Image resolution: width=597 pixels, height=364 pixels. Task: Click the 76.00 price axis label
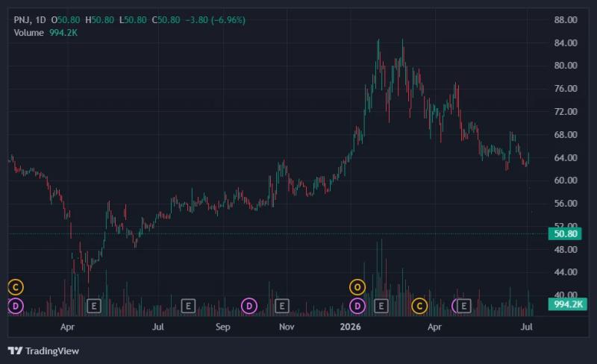coord(566,88)
